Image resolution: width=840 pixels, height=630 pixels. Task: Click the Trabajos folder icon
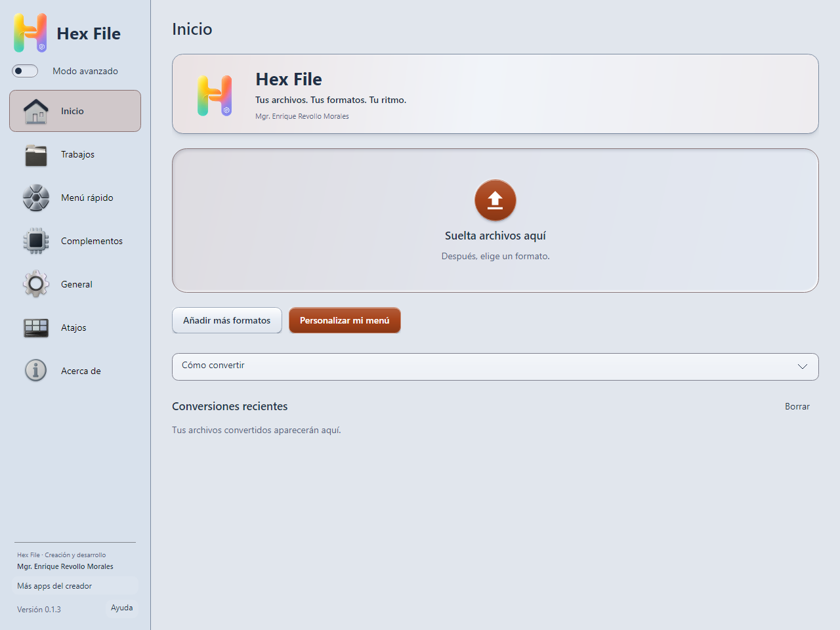tap(36, 155)
